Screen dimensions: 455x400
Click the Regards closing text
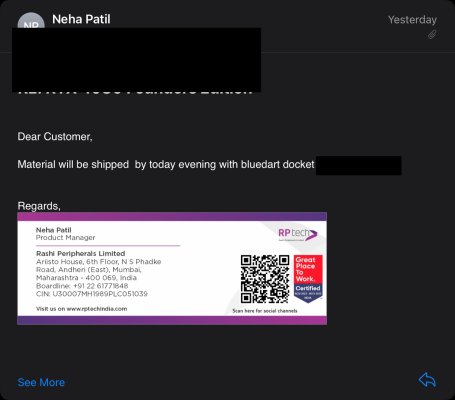click(x=39, y=206)
